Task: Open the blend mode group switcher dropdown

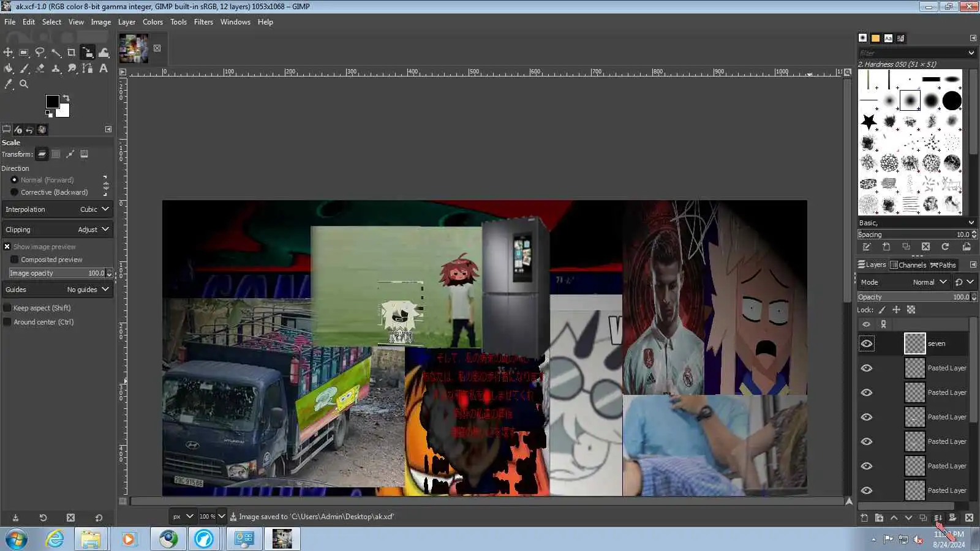Action: tap(964, 282)
